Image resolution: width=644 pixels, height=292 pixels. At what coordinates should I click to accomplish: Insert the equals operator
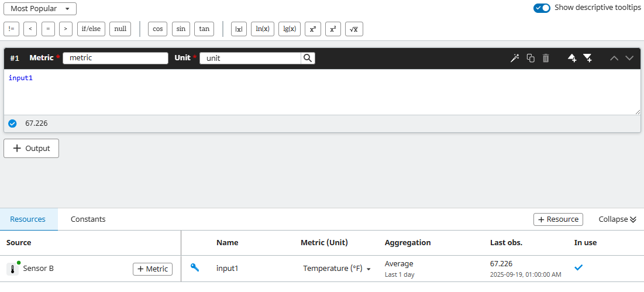point(48,29)
